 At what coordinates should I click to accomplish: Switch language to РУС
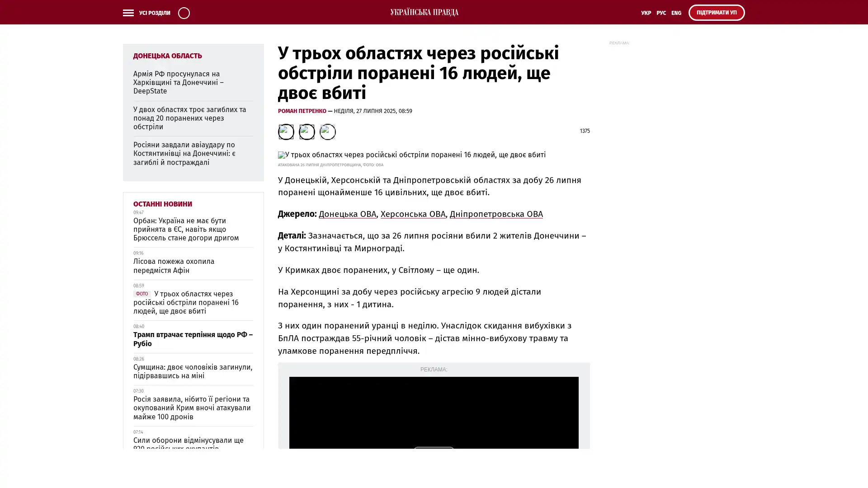click(661, 13)
